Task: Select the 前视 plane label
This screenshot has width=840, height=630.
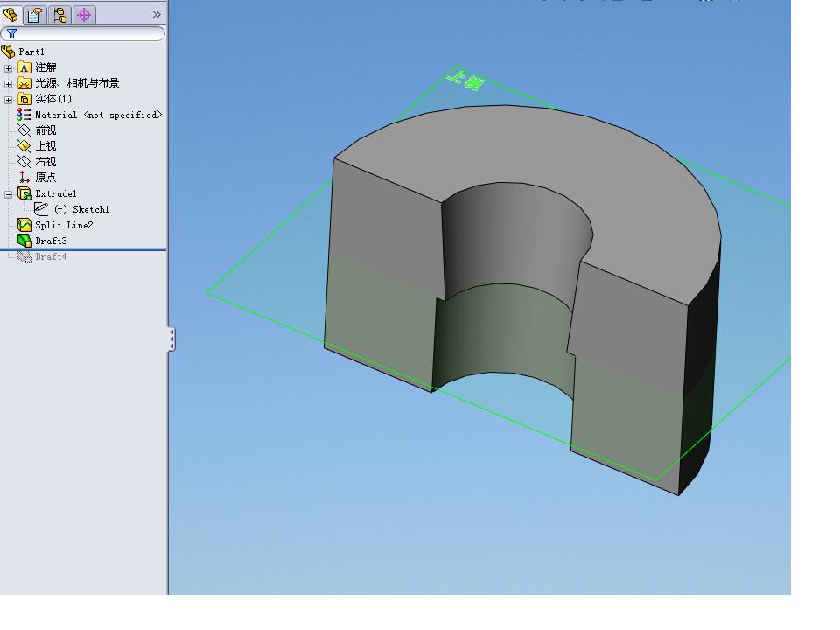Action: (45, 130)
